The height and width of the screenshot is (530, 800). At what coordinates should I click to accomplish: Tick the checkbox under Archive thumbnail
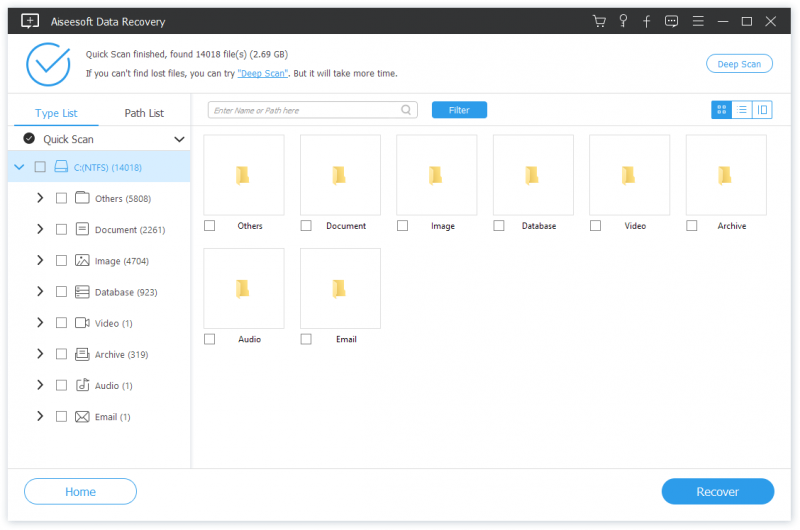692,225
